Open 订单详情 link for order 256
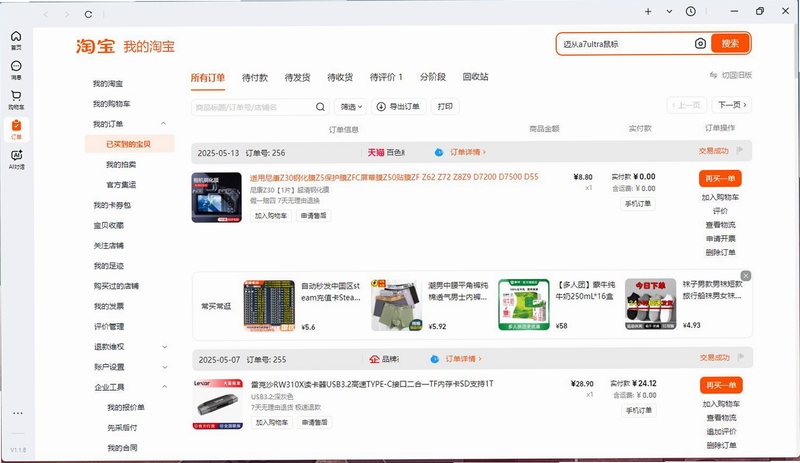800x463 pixels. (x=468, y=152)
